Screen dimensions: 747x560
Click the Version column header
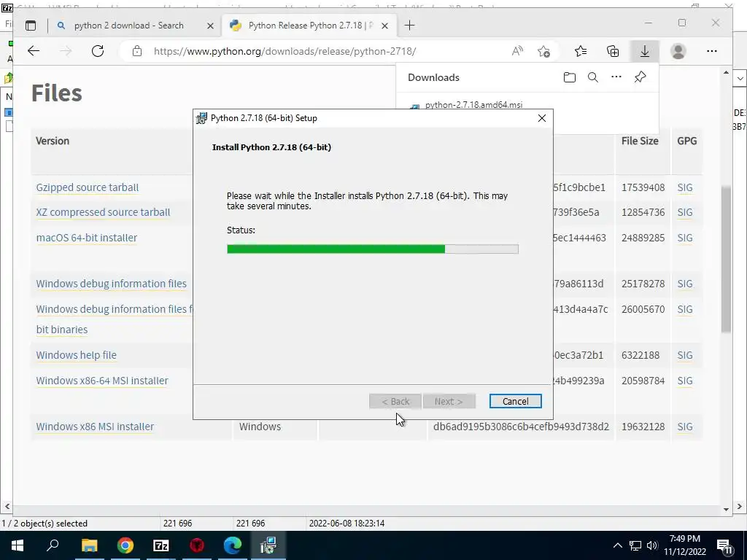coord(53,141)
